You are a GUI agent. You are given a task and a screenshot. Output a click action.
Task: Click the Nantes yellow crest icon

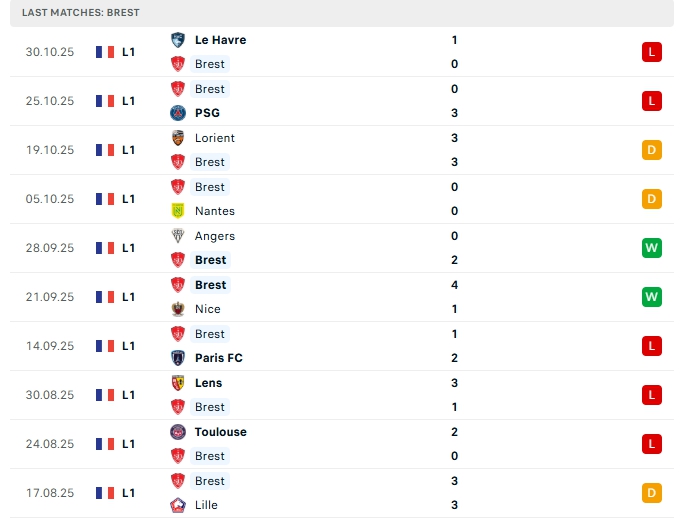click(178, 211)
